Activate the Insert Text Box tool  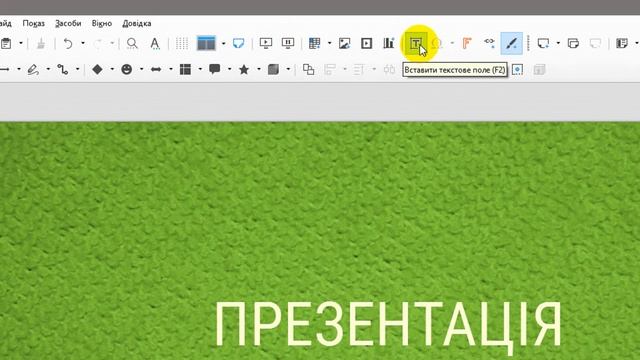[x=416, y=43]
